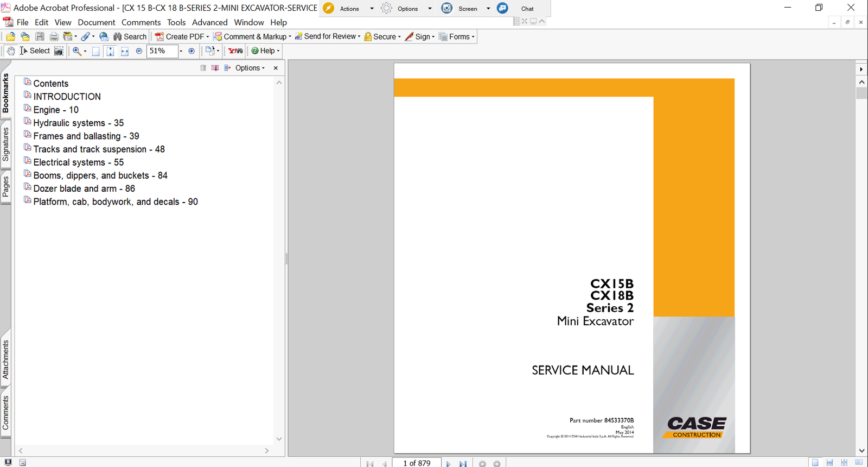Open the zoom percentage dropdown arrow
868x467 pixels.
pyautogui.click(x=181, y=51)
